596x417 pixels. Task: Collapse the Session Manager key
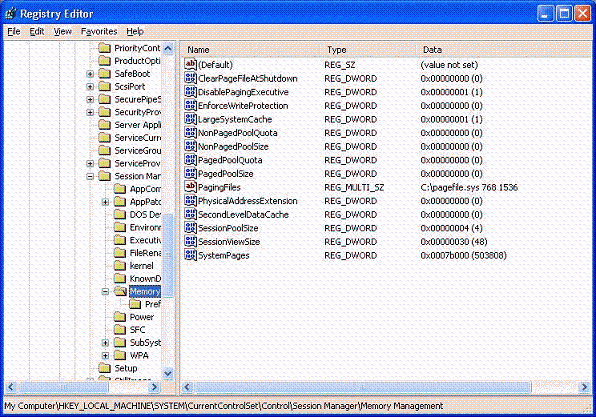pos(90,176)
